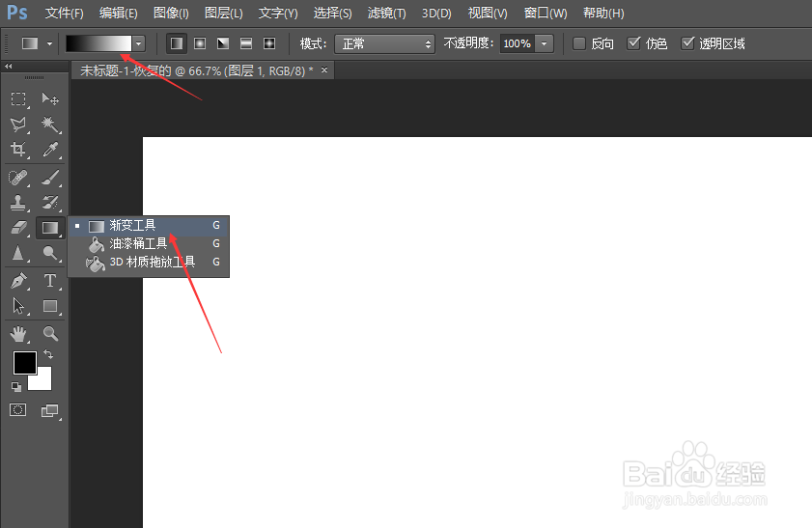Screen dimensions: 812x528
Task: Choose 渐变工具 from the flyout
Action: coord(149,226)
